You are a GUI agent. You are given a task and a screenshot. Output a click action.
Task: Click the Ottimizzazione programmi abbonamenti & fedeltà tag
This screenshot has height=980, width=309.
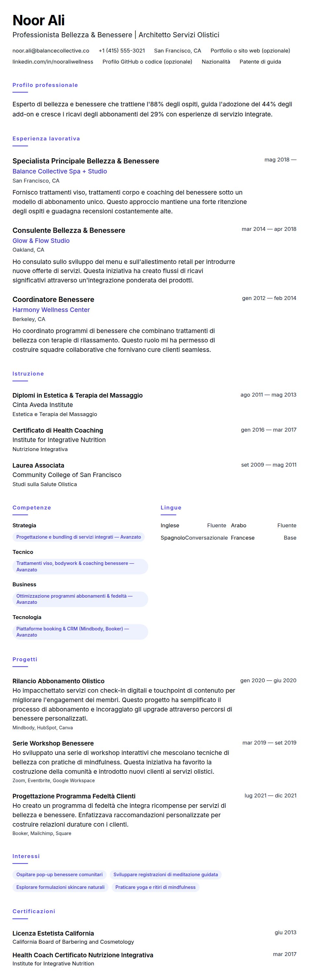80,599
